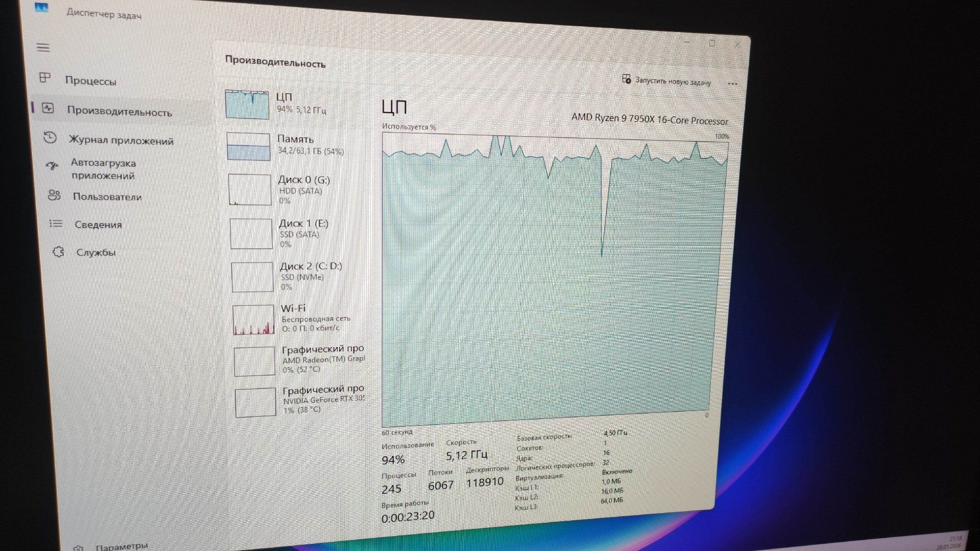Open Журнал приложений history icon
This screenshot has width=980, height=551.
click(50, 137)
